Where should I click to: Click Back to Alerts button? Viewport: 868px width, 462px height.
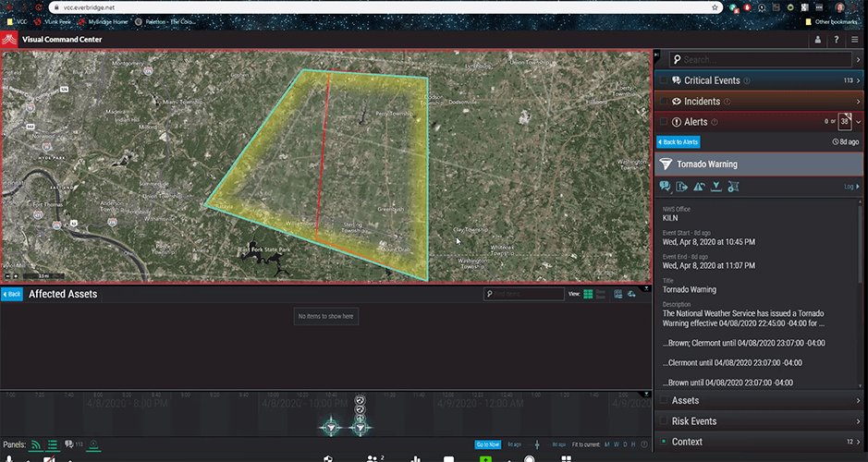tap(679, 142)
